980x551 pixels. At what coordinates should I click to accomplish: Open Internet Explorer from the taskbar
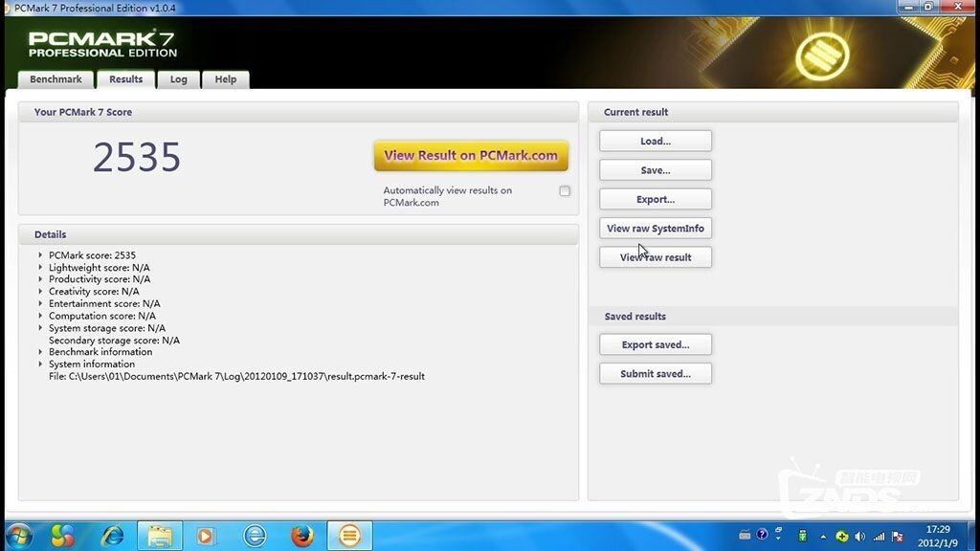pyautogui.click(x=113, y=536)
